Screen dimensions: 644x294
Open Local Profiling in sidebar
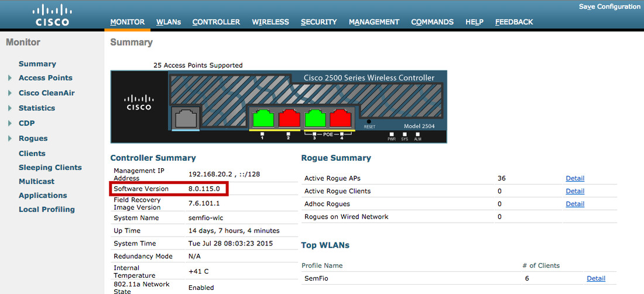47,209
